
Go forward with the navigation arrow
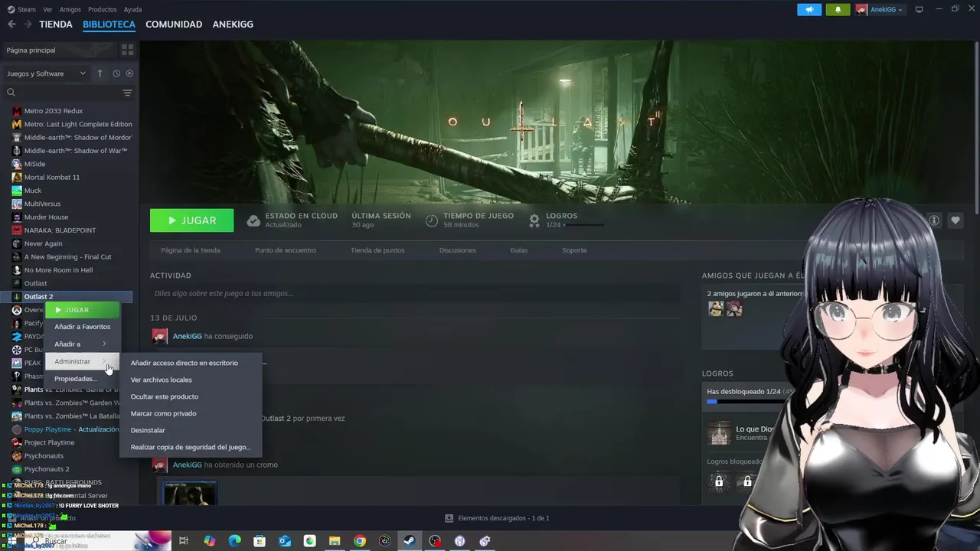coord(28,24)
